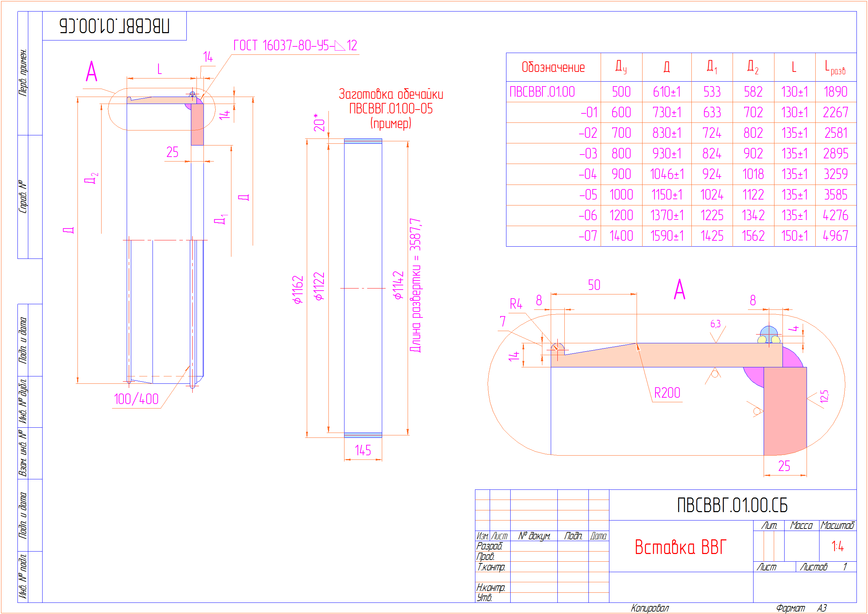Select the table header Lразв
Image resolution: width=868 pixels, height=614 pixels.
[x=835, y=68]
